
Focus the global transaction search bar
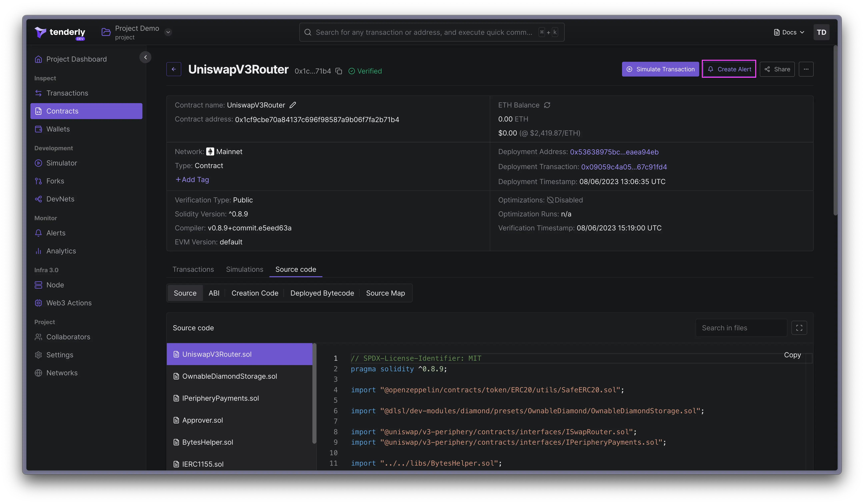coord(432,32)
